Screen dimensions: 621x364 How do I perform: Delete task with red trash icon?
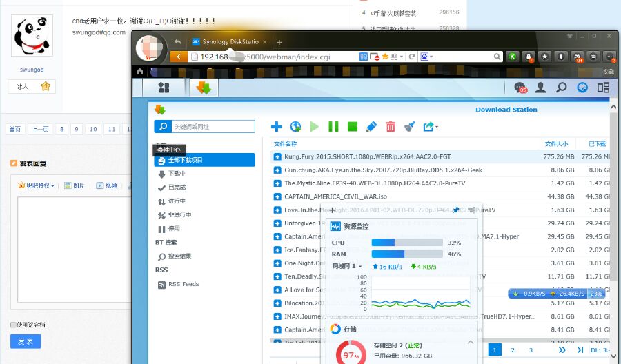tap(391, 127)
